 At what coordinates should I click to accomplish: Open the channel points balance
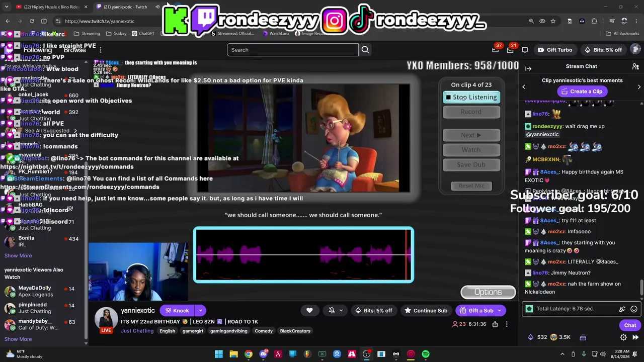(560, 337)
